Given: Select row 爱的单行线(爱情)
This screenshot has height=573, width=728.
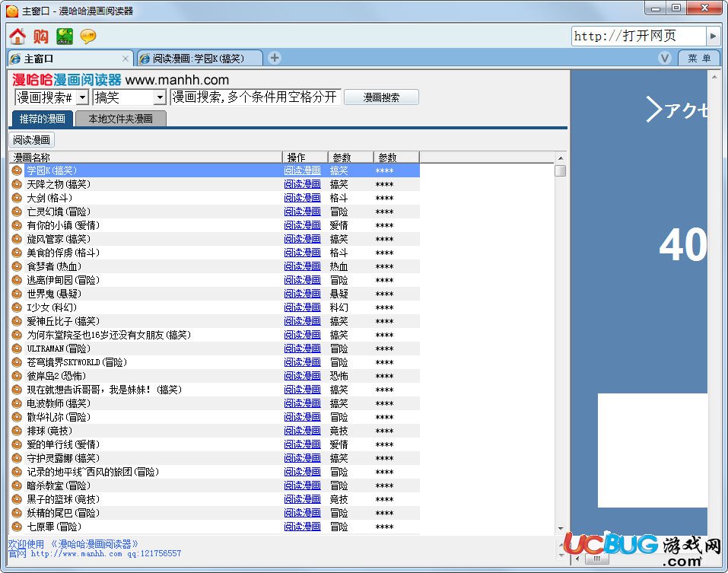Looking at the screenshot, I should click(x=215, y=444).
